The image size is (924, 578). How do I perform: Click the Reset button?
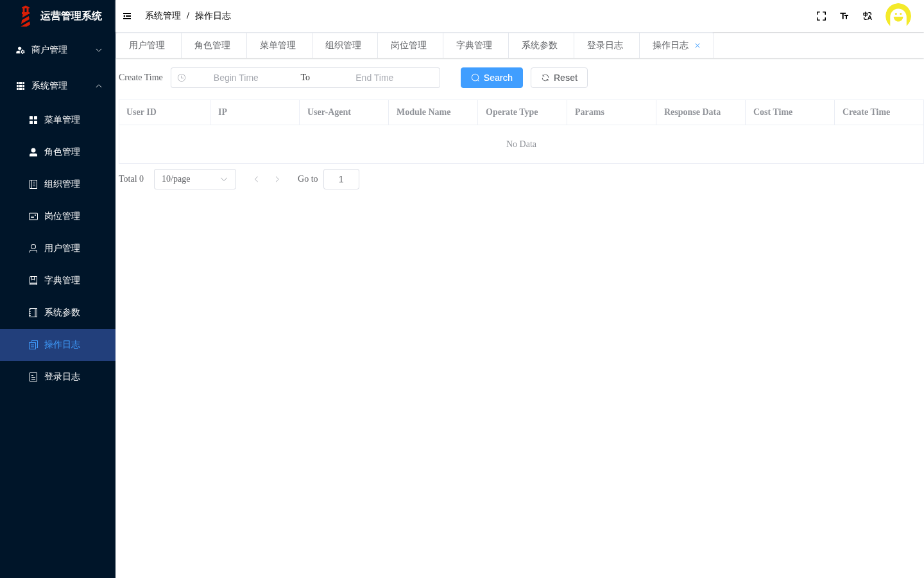tap(559, 78)
